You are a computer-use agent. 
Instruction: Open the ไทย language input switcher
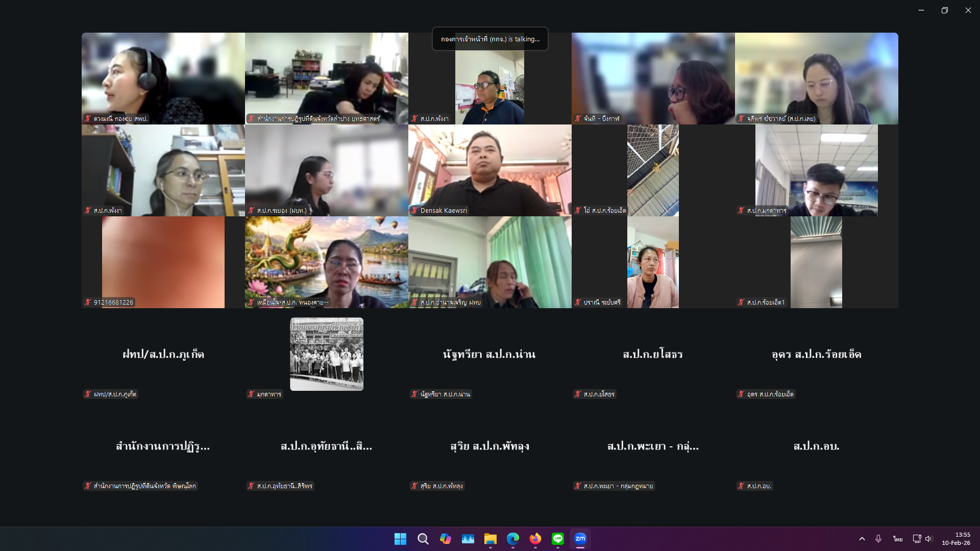(x=897, y=539)
